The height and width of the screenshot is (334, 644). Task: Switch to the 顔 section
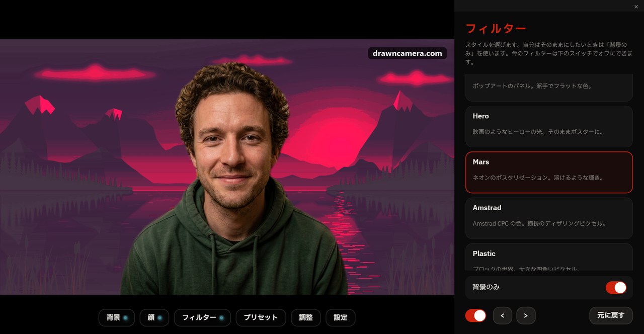point(154,318)
